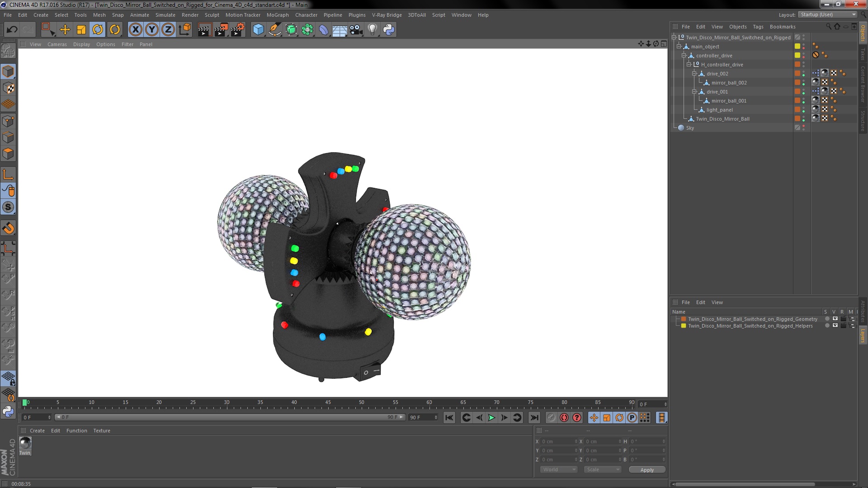Viewport: 868px width, 488px height.
Task: Click the X position input field
Action: (559, 441)
